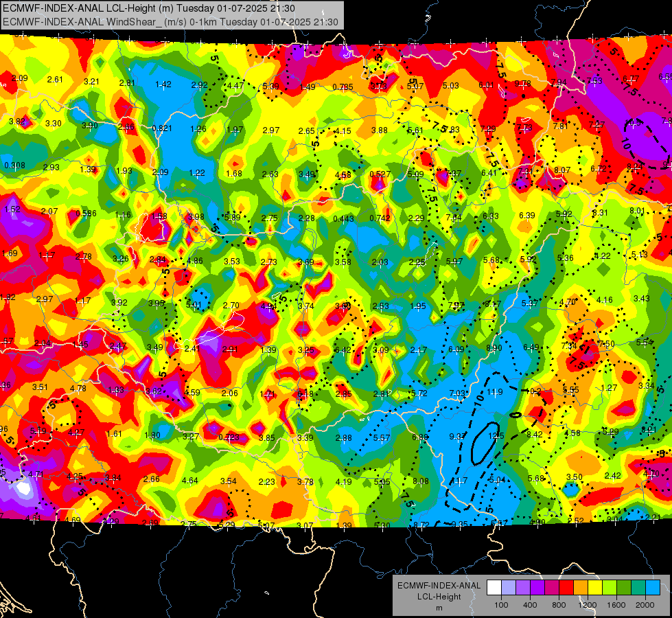Click the white swatch in the LCL-Height legend
This screenshot has height=618, width=672.
click(494, 587)
